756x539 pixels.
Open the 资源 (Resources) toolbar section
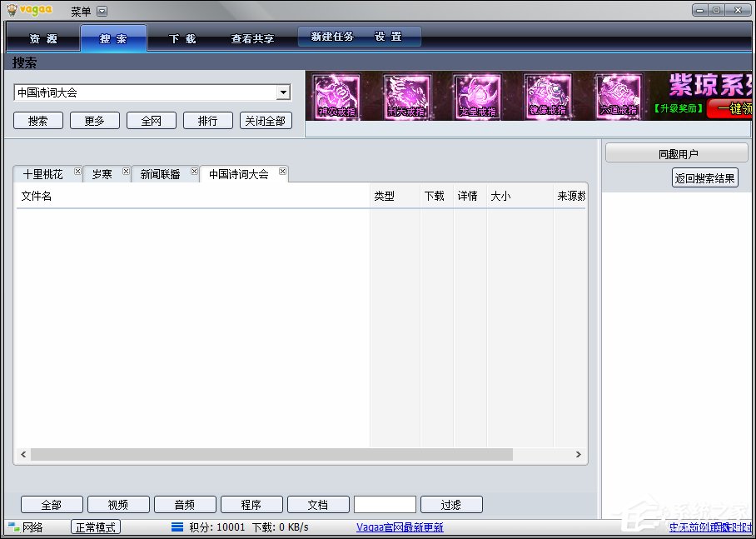pyautogui.click(x=42, y=37)
